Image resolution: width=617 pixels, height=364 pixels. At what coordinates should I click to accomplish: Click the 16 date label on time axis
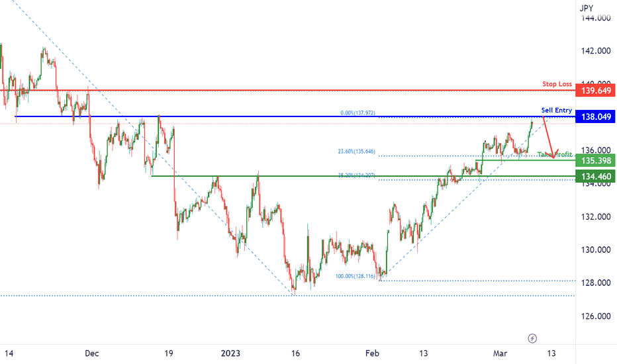click(x=295, y=353)
